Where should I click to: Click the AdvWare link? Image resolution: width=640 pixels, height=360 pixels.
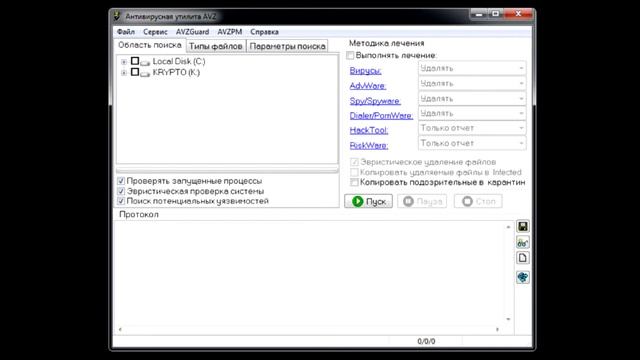click(368, 86)
